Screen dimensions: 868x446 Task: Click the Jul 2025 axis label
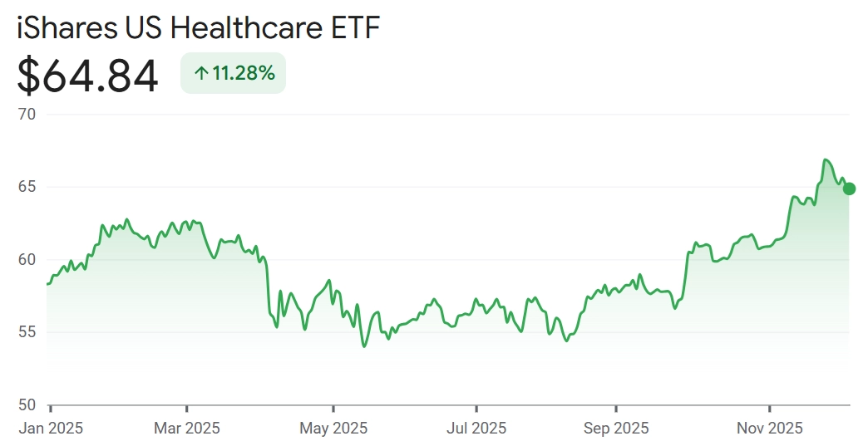(476, 429)
